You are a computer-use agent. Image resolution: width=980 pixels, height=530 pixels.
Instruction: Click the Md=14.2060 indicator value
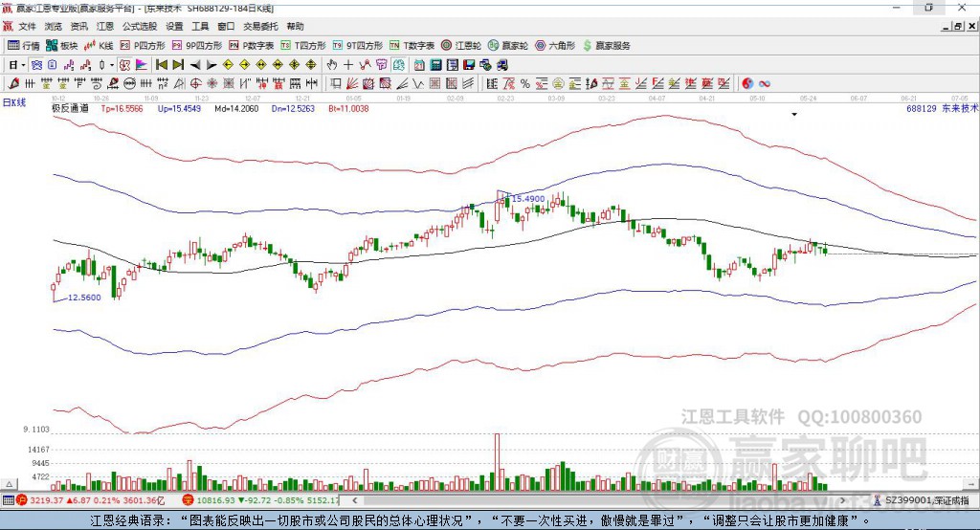[x=236, y=108]
